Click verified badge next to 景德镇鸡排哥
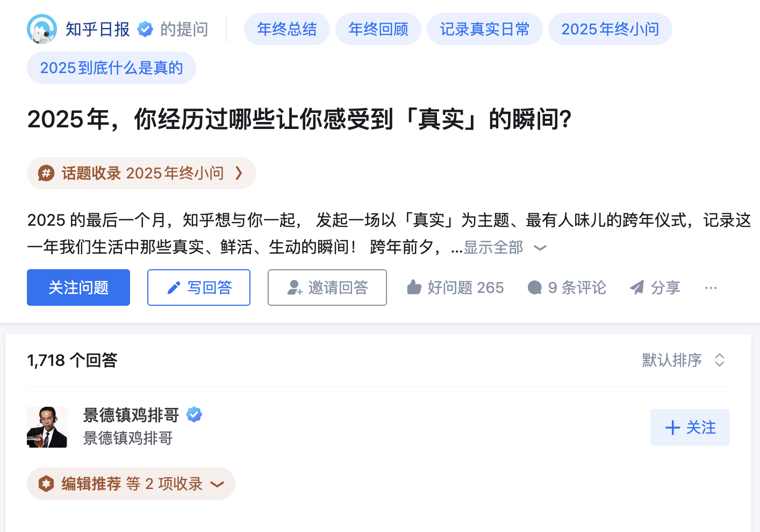Image resolution: width=760 pixels, height=532 pixels. click(x=194, y=414)
